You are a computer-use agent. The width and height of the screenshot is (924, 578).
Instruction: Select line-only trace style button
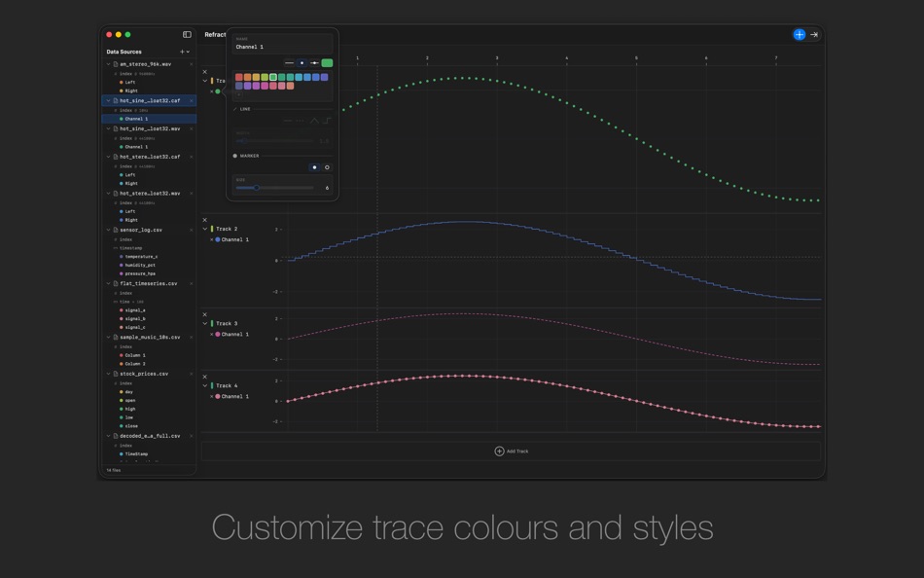[x=289, y=63]
